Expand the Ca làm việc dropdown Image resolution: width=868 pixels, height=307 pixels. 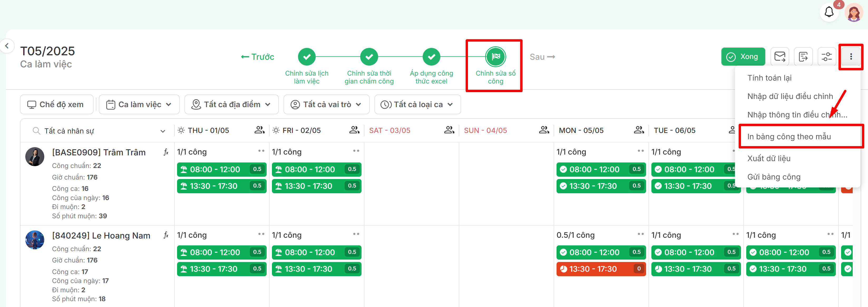(139, 105)
